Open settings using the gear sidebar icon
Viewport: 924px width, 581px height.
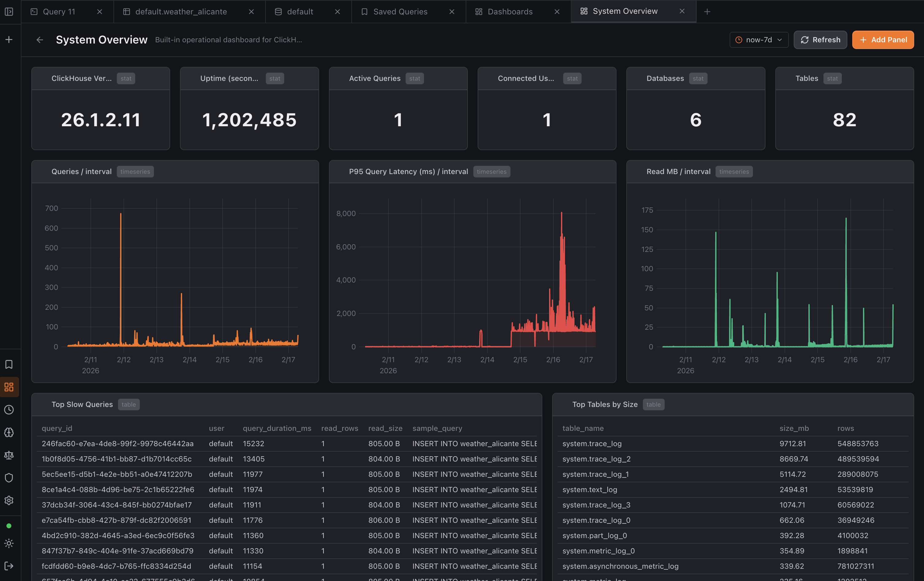coord(9,500)
